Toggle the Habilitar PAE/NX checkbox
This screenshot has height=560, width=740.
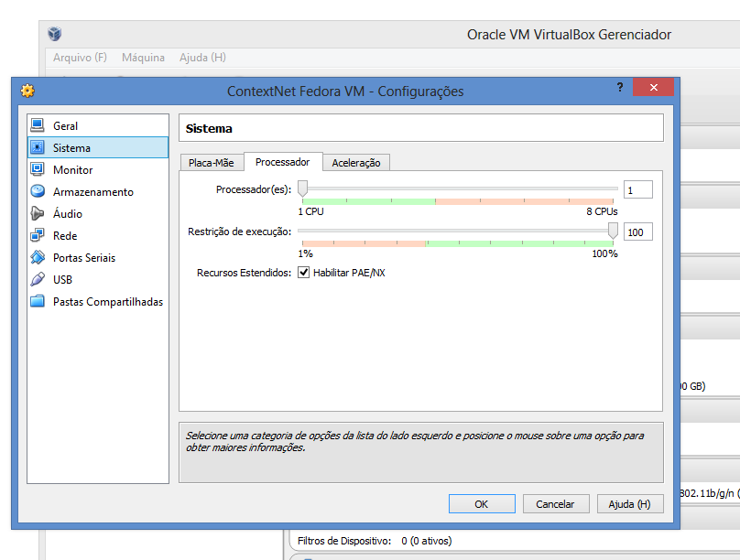pyautogui.click(x=304, y=273)
